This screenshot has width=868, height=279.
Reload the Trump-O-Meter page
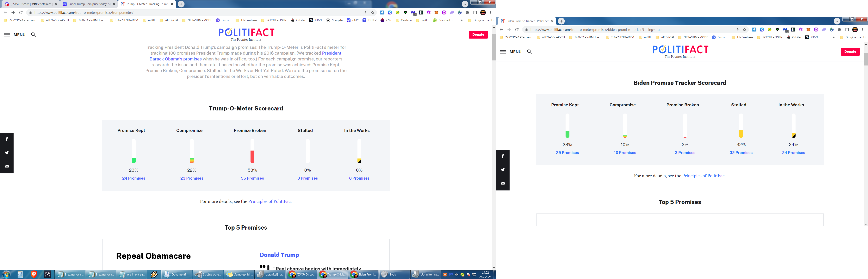21,12
